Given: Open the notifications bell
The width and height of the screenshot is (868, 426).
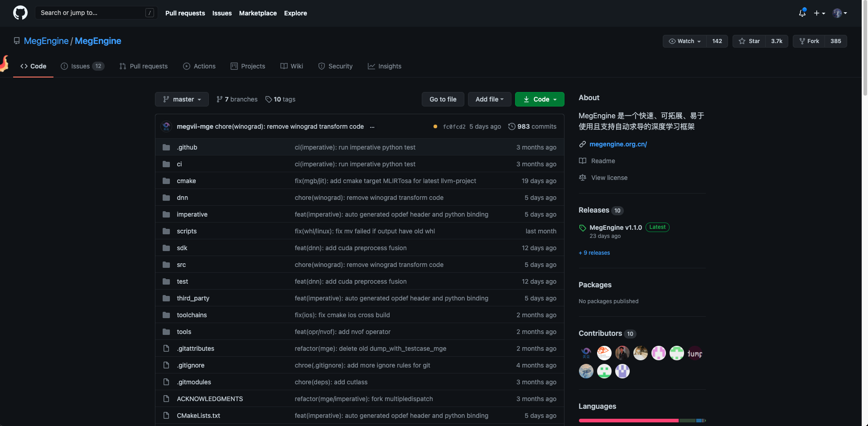Looking at the screenshot, I should click(x=802, y=13).
